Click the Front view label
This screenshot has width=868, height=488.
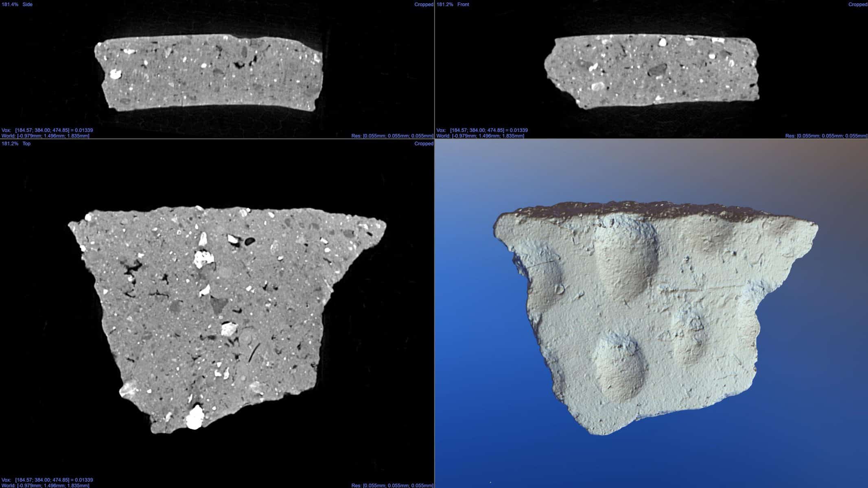(463, 4)
